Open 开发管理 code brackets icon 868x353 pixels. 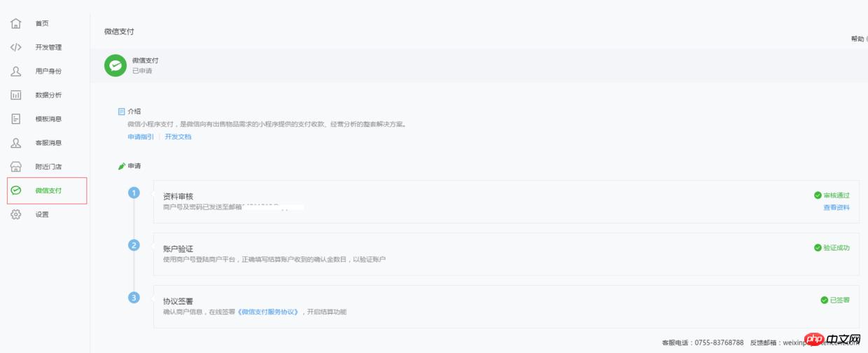point(16,47)
